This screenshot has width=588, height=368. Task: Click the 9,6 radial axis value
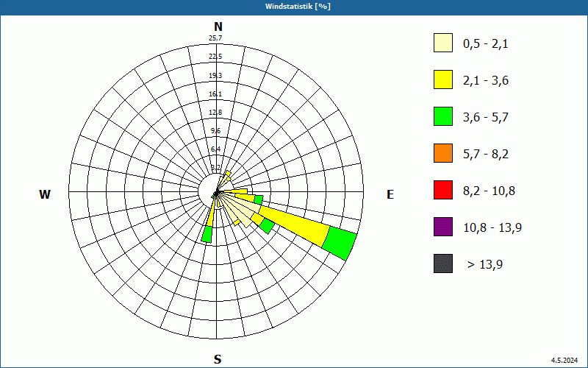coord(215,131)
